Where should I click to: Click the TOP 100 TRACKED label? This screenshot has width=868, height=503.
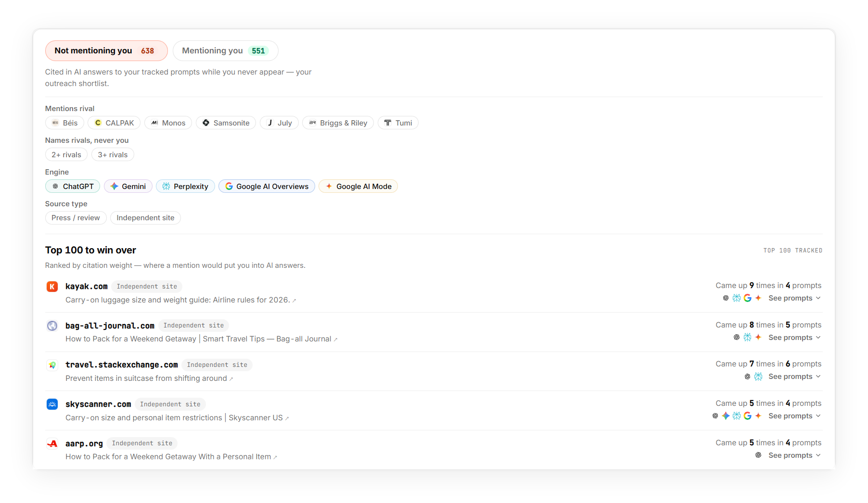coord(793,251)
